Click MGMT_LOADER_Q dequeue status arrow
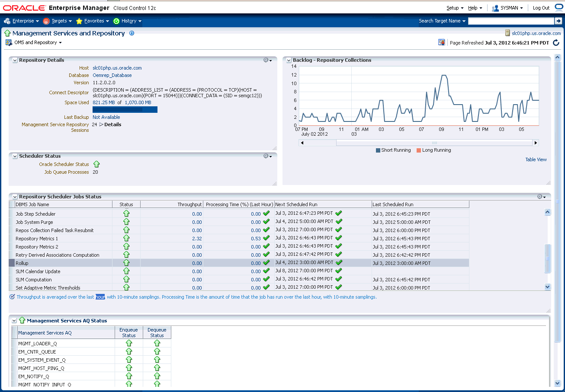The height and width of the screenshot is (392, 565). (x=157, y=343)
